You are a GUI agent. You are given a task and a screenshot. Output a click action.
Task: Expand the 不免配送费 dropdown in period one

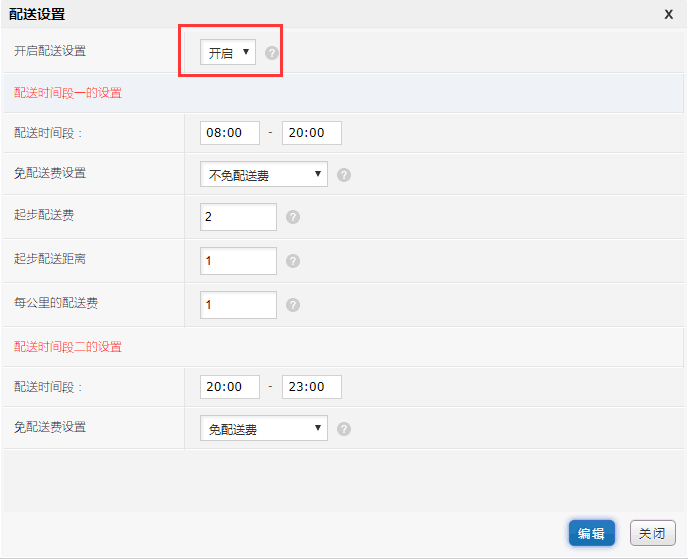click(264, 174)
